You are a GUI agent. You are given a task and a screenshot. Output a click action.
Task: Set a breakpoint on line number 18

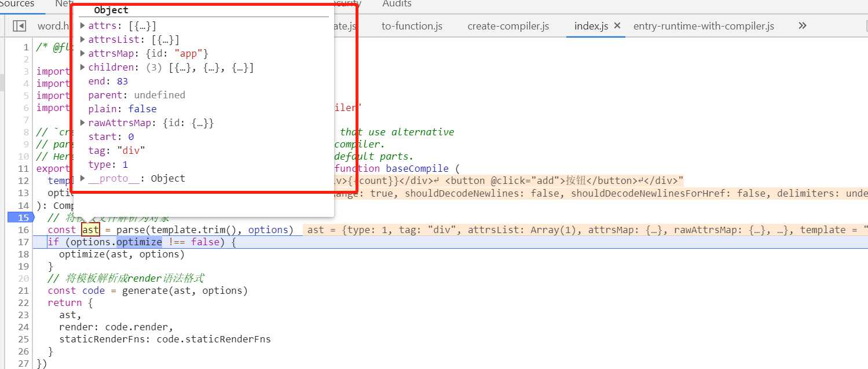(x=23, y=254)
